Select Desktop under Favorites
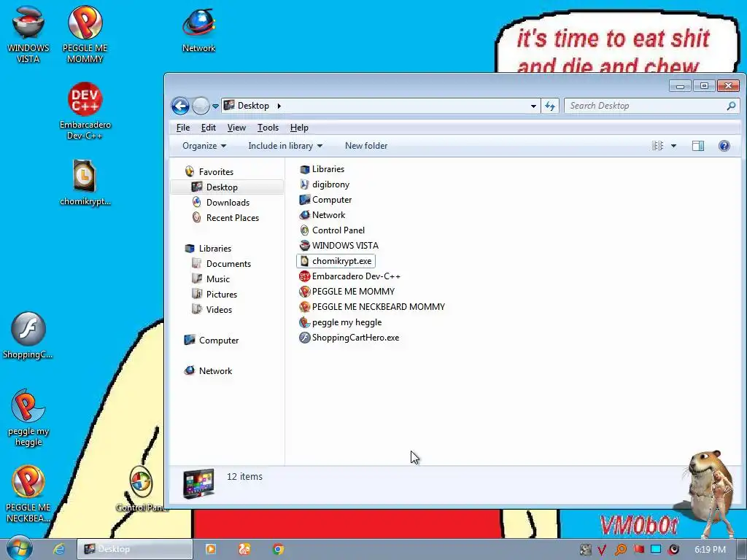 (x=227, y=187)
